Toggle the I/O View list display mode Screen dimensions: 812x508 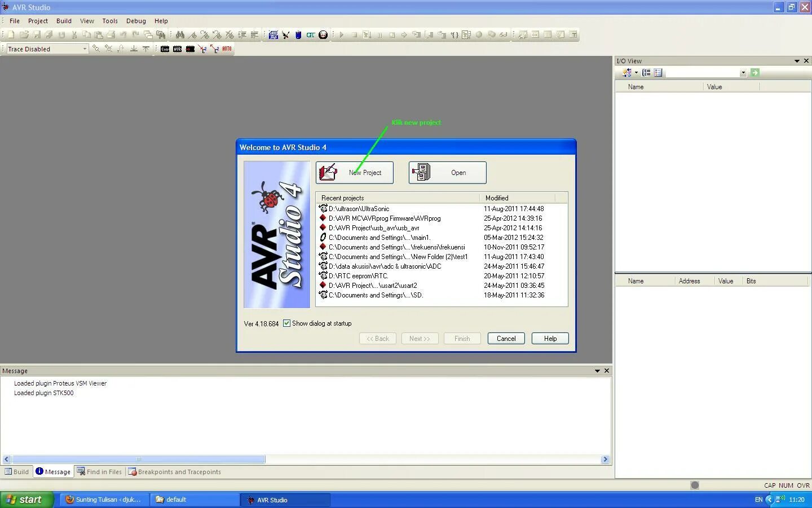[x=658, y=72]
